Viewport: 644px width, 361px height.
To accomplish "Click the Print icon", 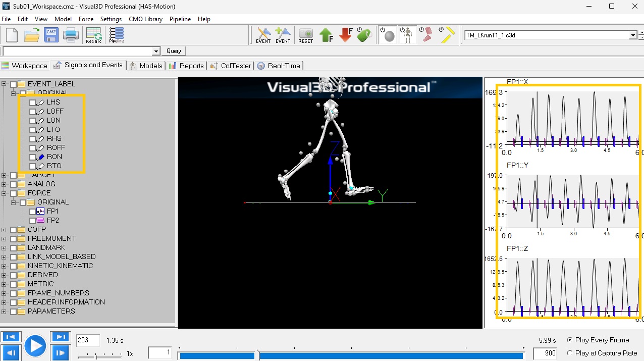I will (70, 35).
